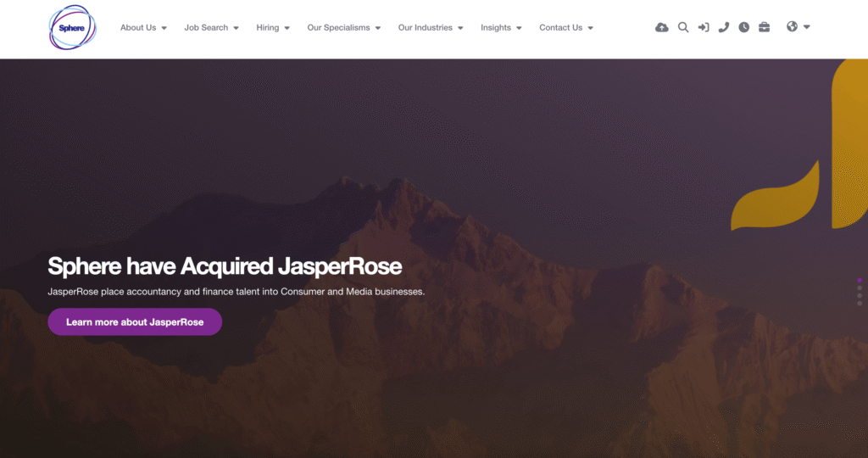Expand the Contact Us dropdown arrow
Screen dimensions: 868x458
590,28
